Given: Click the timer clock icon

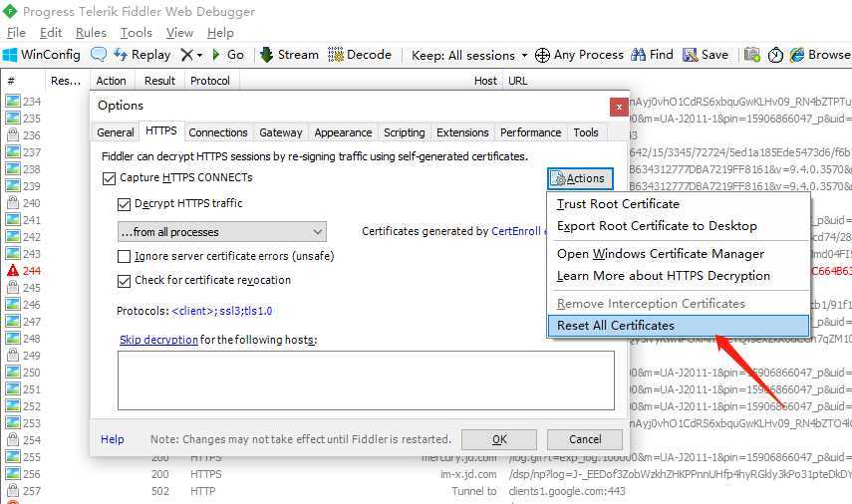Looking at the screenshot, I should click(775, 55).
